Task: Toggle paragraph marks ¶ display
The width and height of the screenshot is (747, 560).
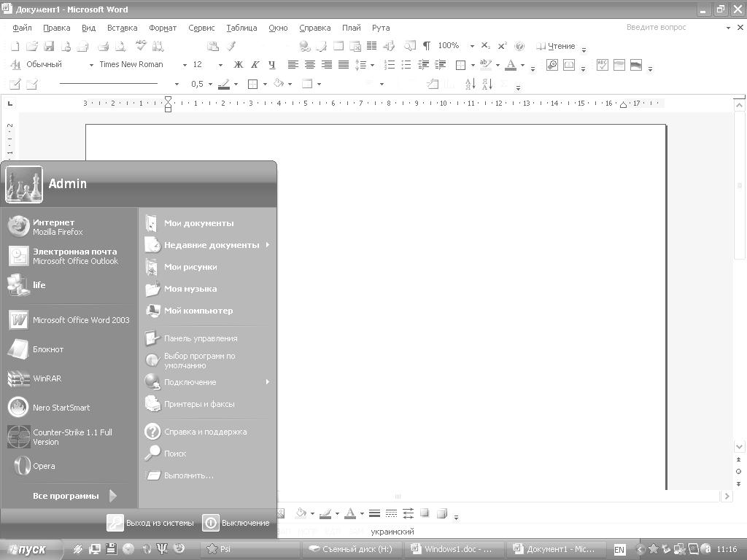Action: coord(426,46)
